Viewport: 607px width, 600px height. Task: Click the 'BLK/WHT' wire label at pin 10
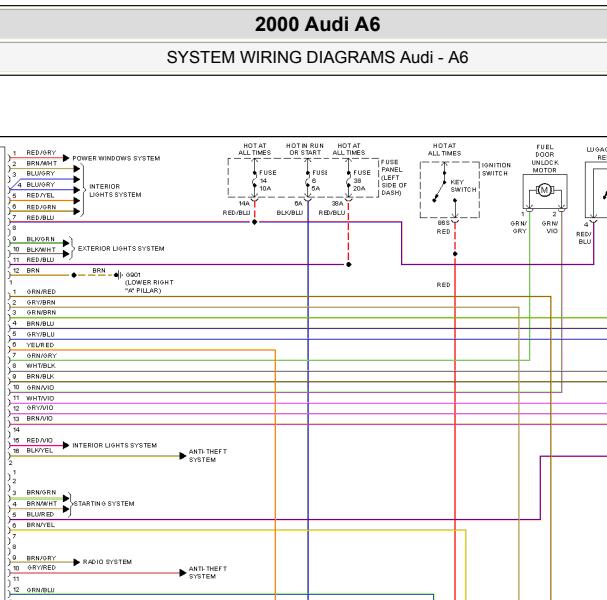[41, 250]
